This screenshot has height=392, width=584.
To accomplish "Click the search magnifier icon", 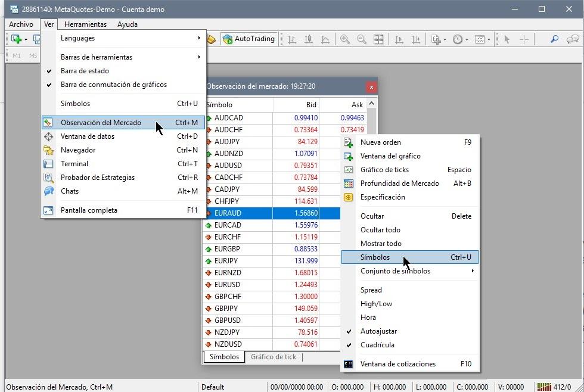I will (554, 39).
